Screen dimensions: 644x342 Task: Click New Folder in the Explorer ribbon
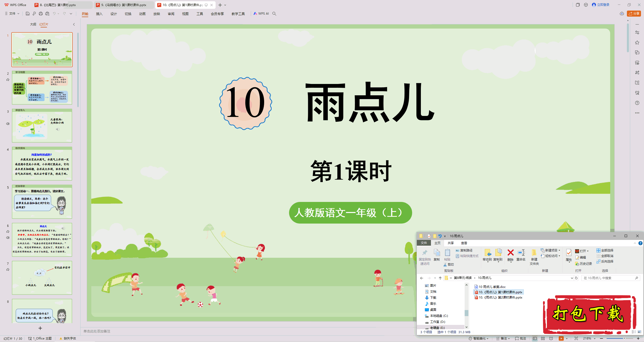tap(534, 257)
